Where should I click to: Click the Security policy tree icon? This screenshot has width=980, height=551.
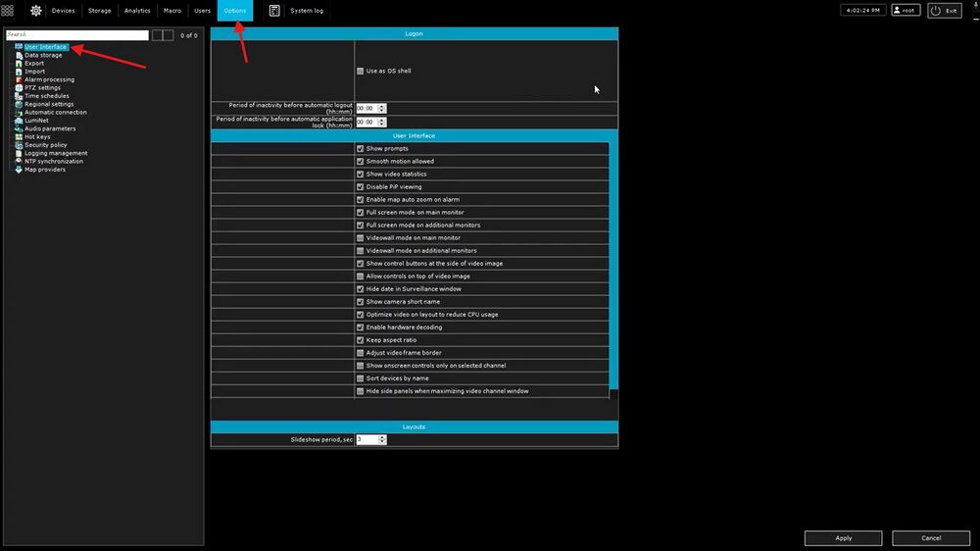(19, 144)
